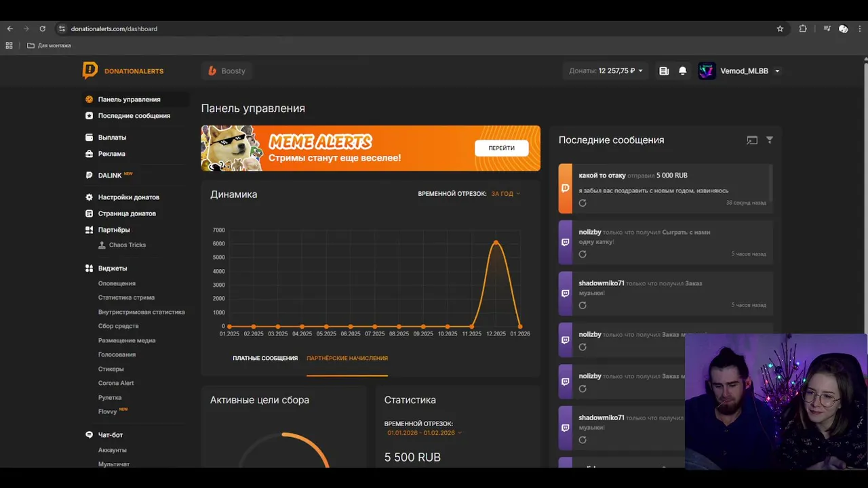The image size is (868, 488).
Task: Open Настройки донатов in the sidebar
Action: [x=128, y=197]
